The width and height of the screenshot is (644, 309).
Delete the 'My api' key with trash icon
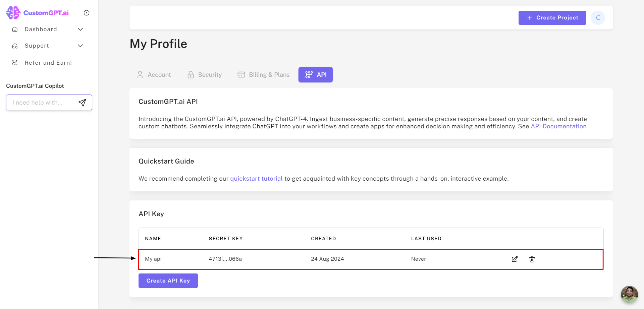coord(532,259)
